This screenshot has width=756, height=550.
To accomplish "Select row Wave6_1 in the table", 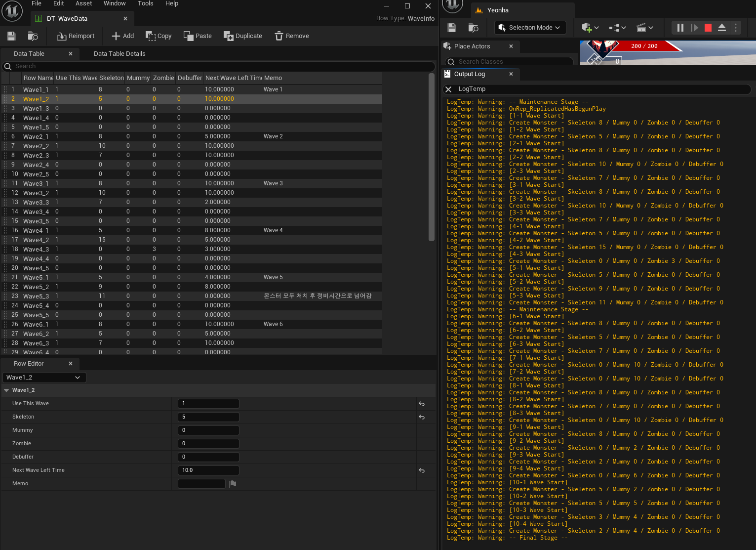I will click(192, 324).
